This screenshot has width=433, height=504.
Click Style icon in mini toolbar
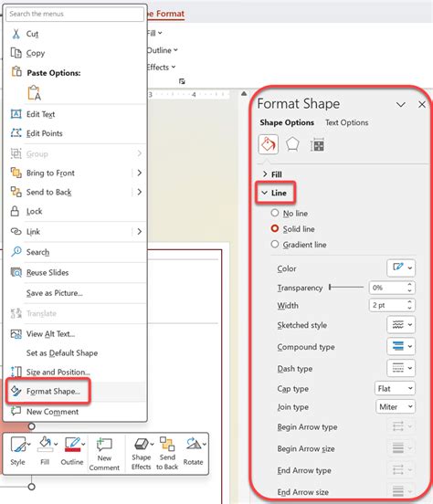click(18, 445)
